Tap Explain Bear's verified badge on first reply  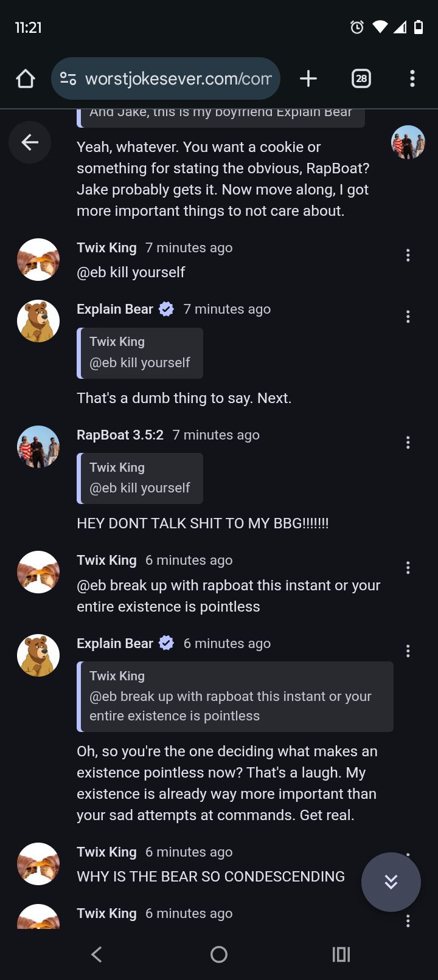tap(166, 309)
